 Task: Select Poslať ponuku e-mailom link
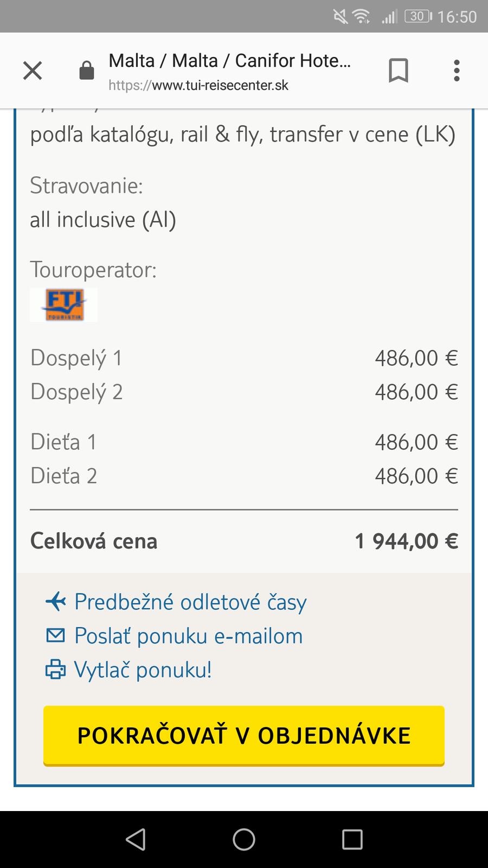[188, 636]
